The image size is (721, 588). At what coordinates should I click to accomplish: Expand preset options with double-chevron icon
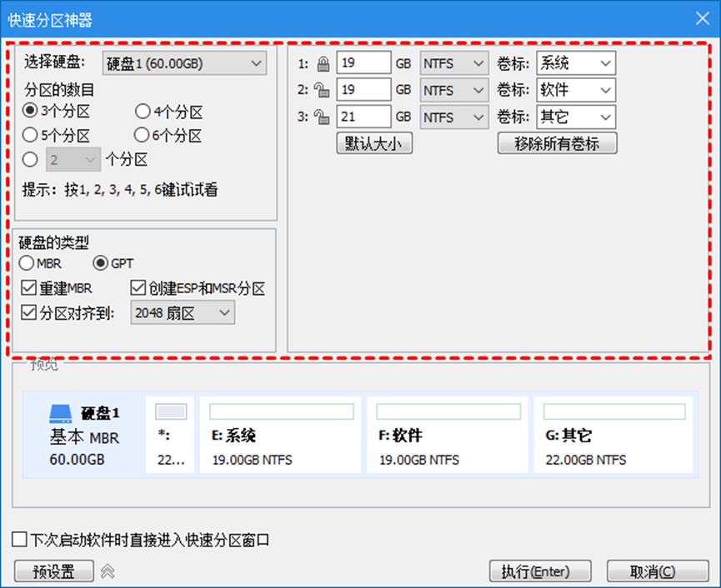click(x=108, y=571)
